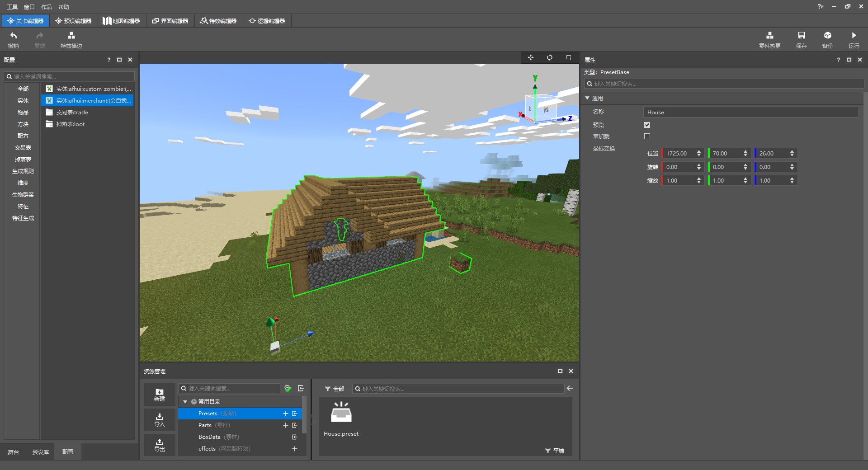Image resolution: width=868 pixels, height=470 pixels.
Task: Select 特征生成 category in config list
Action: (x=23, y=218)
